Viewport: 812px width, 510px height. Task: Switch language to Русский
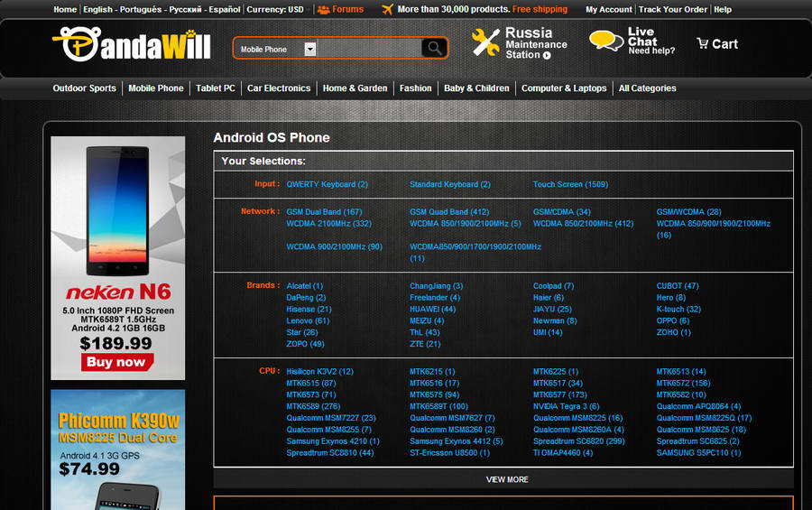click(185, 9)
